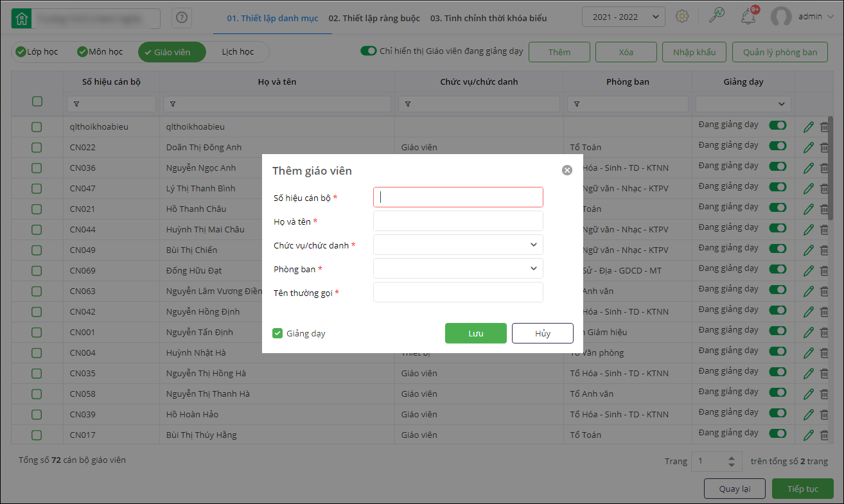Click edit pencil for Doãn Thị Đông Anh
Viewport: 844px width, 504px height.
tap(809, 148)
